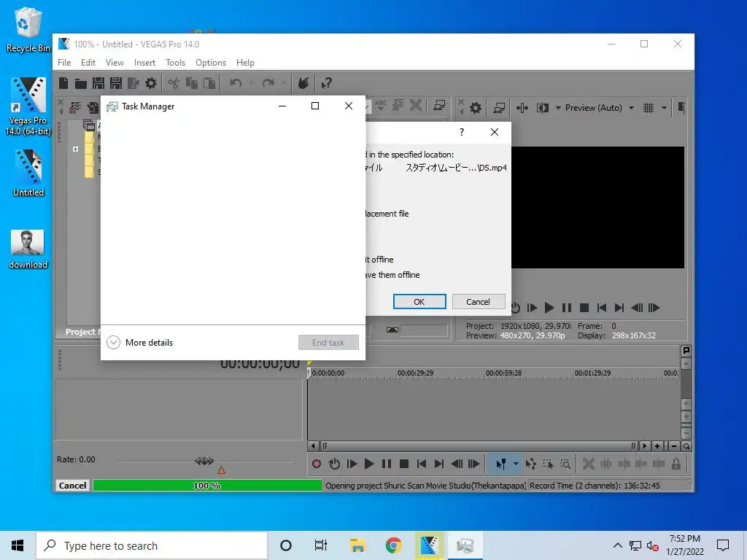Click the interactive tutorials hand icon
747x560 pixels.
(x=303, y=83)
